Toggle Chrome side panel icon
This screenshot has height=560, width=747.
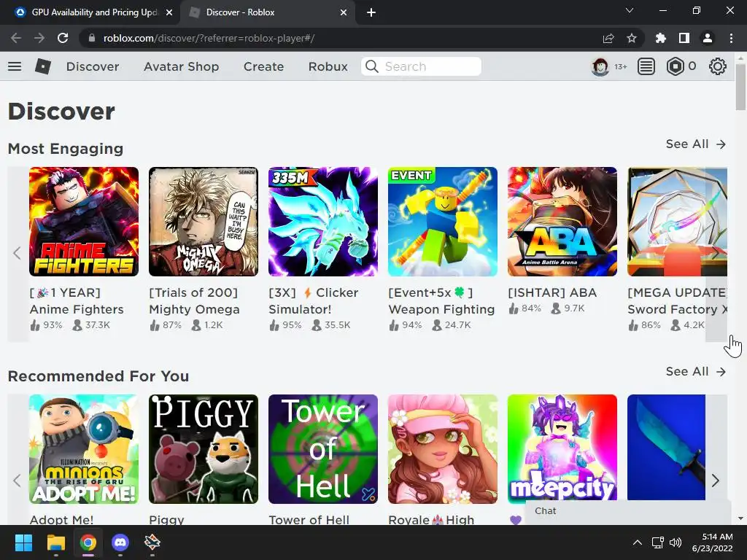684,38
